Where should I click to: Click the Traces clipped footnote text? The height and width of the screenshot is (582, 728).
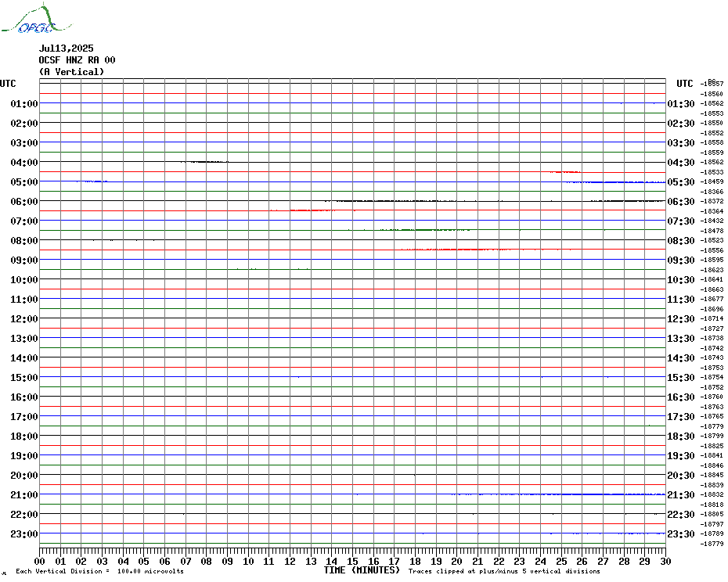pyautogui.click(x=504, y=571)
